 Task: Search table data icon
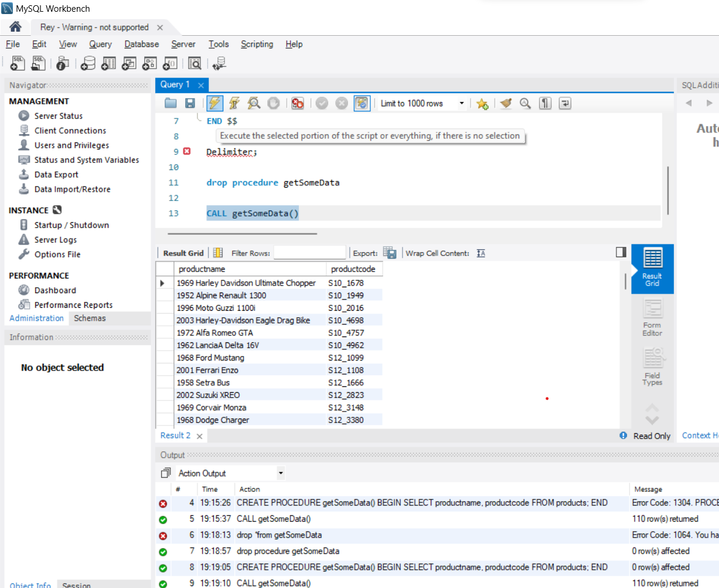(195, 63)
